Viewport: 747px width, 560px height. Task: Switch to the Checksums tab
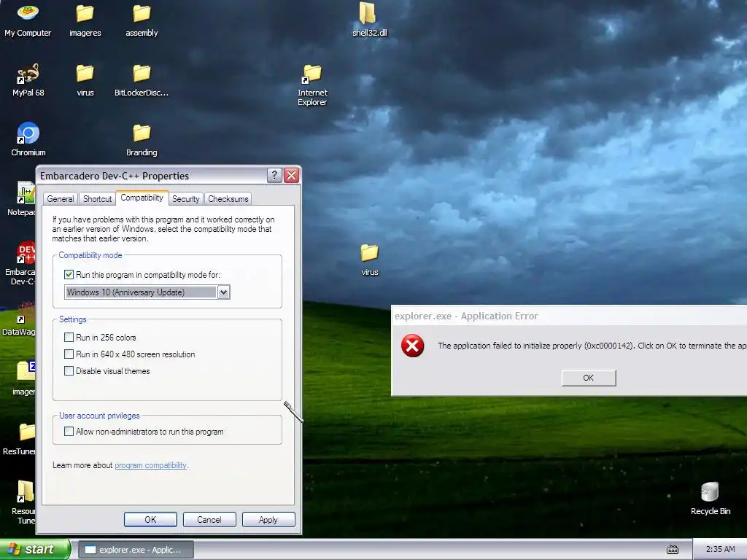tap(228, 199)
